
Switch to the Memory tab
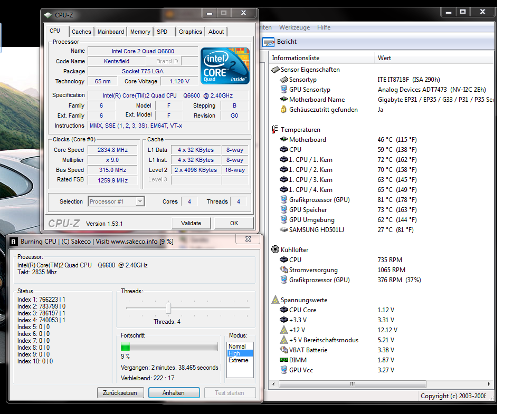(x=140, y=32)
